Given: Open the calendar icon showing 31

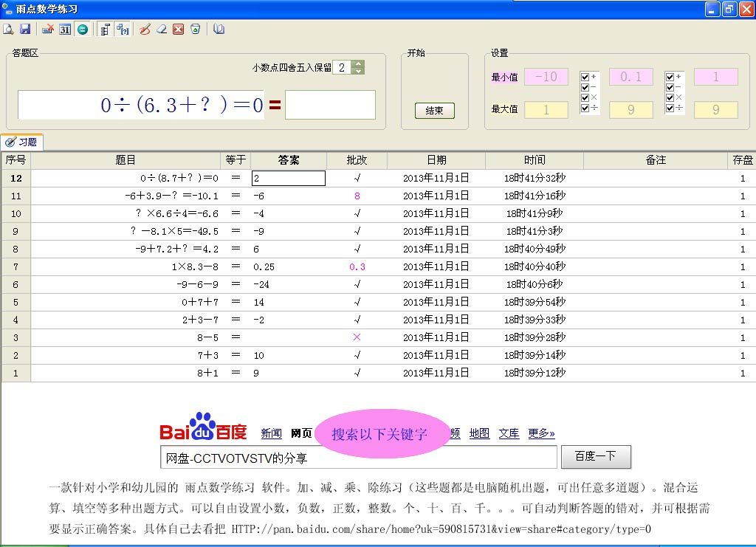Looking at the screenshot, I should click(65, 29).
